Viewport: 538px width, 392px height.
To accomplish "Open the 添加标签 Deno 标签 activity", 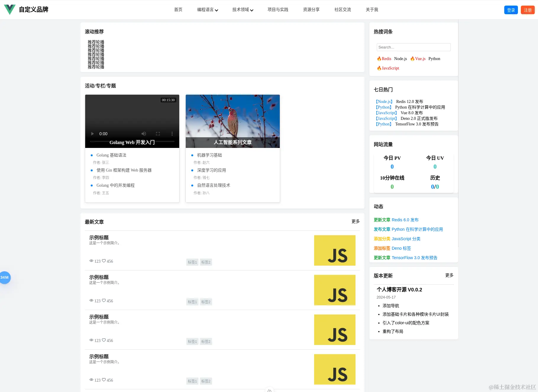I will [x=392, y=248].
